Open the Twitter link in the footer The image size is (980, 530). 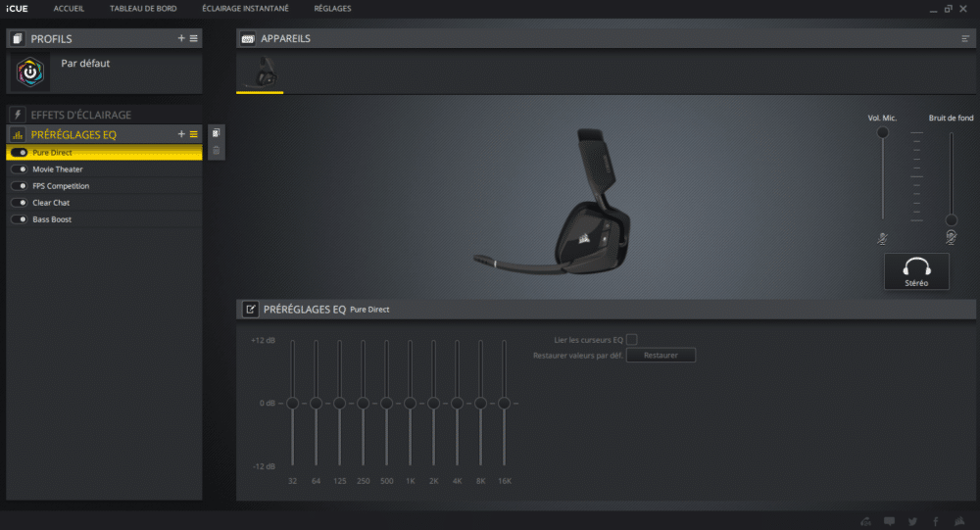coord(912,521)
